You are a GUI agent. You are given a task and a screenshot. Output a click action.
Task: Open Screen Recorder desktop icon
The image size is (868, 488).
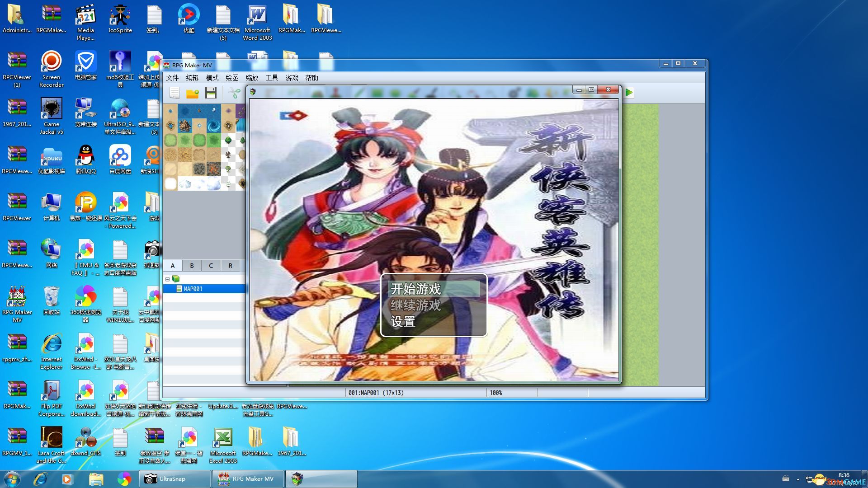tap(52, 69)
